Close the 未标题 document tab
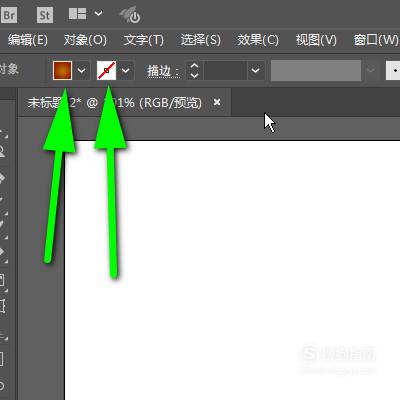The width and height of the screenshot is (400, 400). [217, 102]
